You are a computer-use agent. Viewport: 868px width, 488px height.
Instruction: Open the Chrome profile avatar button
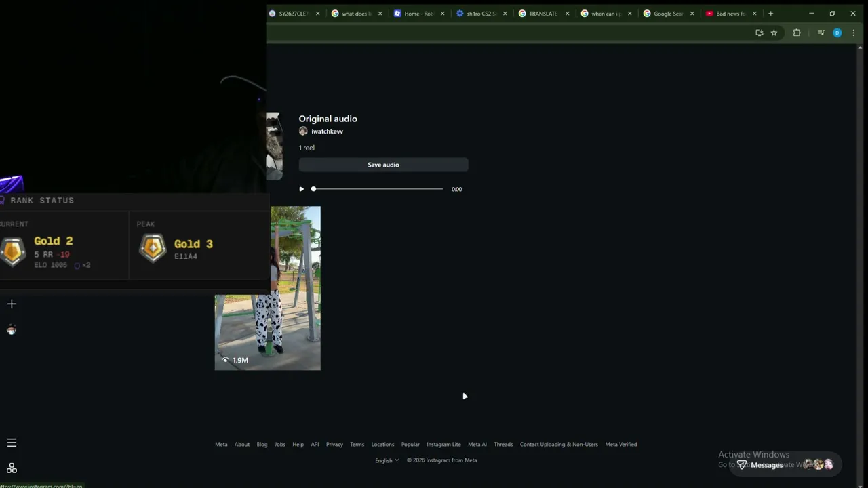(837, 33)
